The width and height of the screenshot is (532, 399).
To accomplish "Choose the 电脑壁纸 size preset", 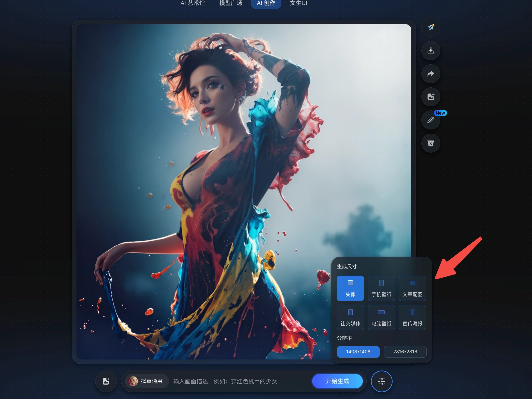I will click(381, 317).
